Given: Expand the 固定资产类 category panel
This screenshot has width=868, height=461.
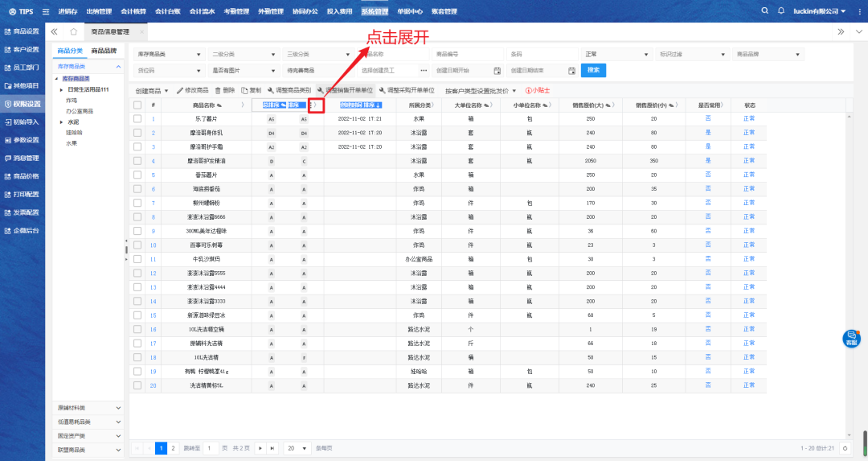Looking at the screenshot, I should coord(88,435).
